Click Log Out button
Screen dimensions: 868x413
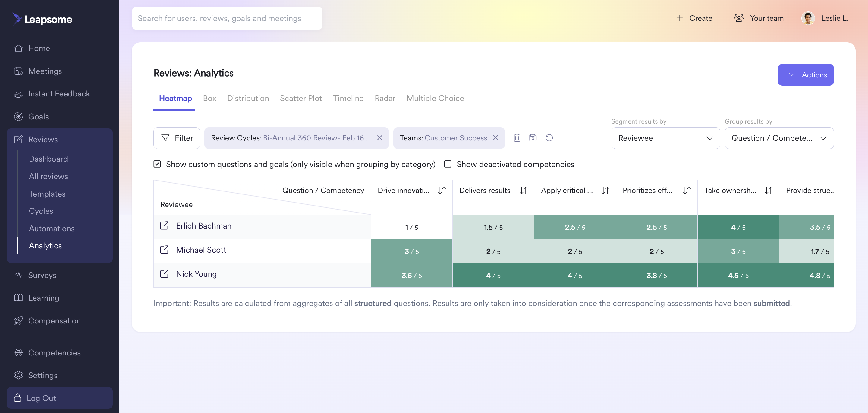60,398
